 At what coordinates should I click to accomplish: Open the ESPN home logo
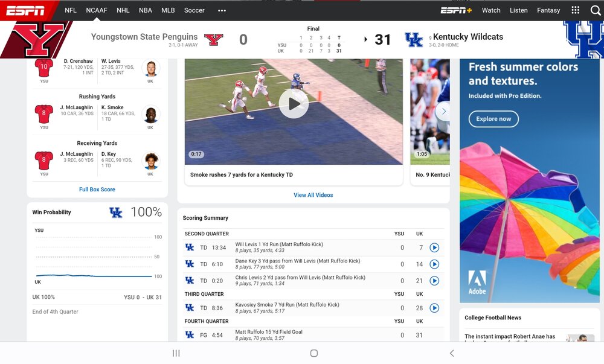tap(25, 10)
